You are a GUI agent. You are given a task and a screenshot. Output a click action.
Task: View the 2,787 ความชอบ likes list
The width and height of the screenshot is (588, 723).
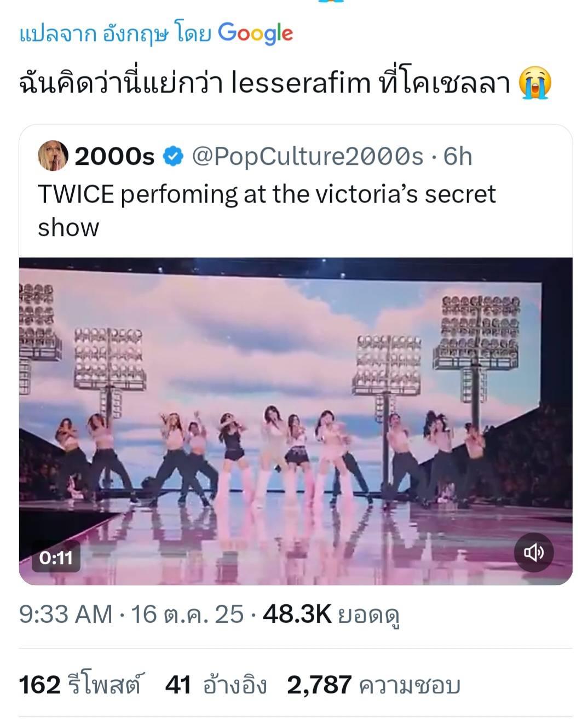coord(373,685)
